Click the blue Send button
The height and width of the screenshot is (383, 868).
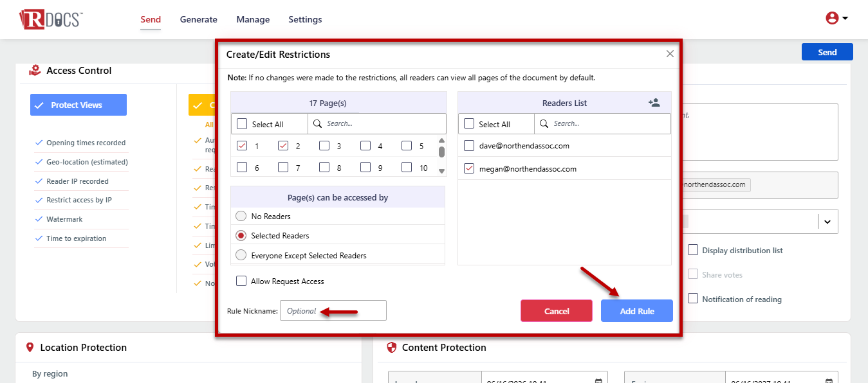827,52
